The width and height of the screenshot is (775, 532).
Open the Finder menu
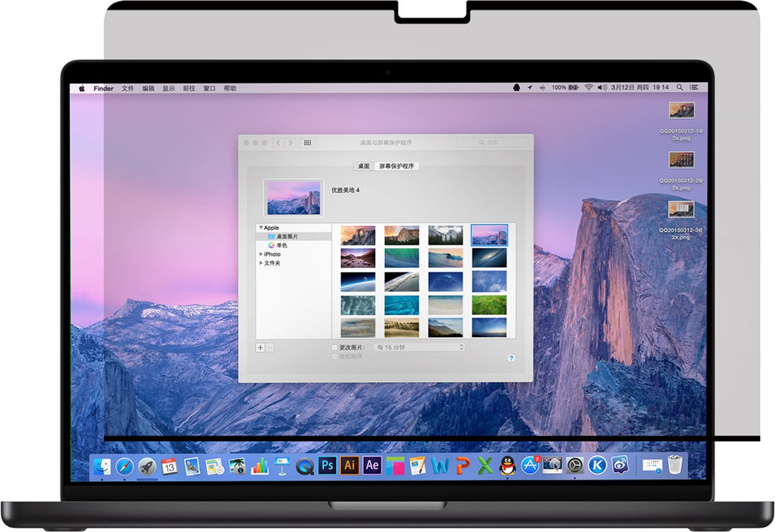[x=103, y=88]
